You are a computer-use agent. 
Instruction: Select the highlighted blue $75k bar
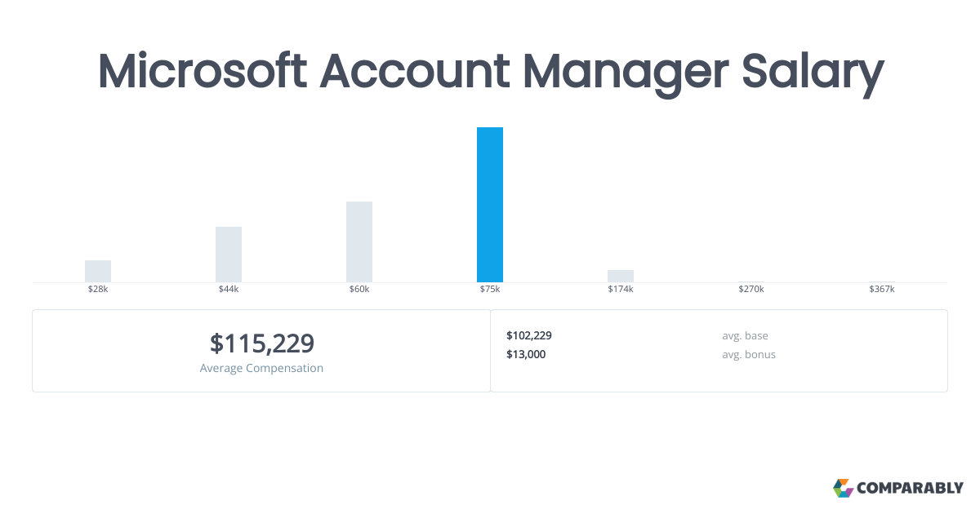click(490, 205)
